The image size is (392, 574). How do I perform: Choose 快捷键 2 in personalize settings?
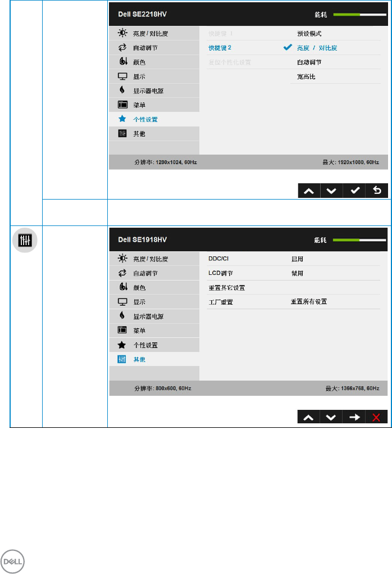click(220, 48)
